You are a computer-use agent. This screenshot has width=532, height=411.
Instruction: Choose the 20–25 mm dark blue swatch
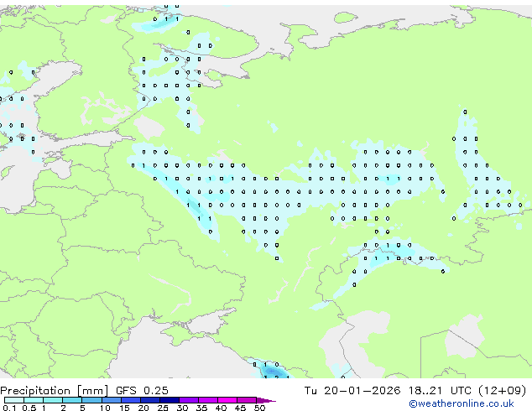click(149, 400)
